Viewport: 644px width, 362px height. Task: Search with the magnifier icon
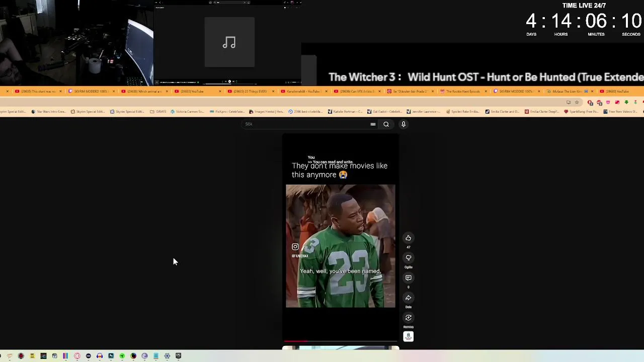point(386,124)
